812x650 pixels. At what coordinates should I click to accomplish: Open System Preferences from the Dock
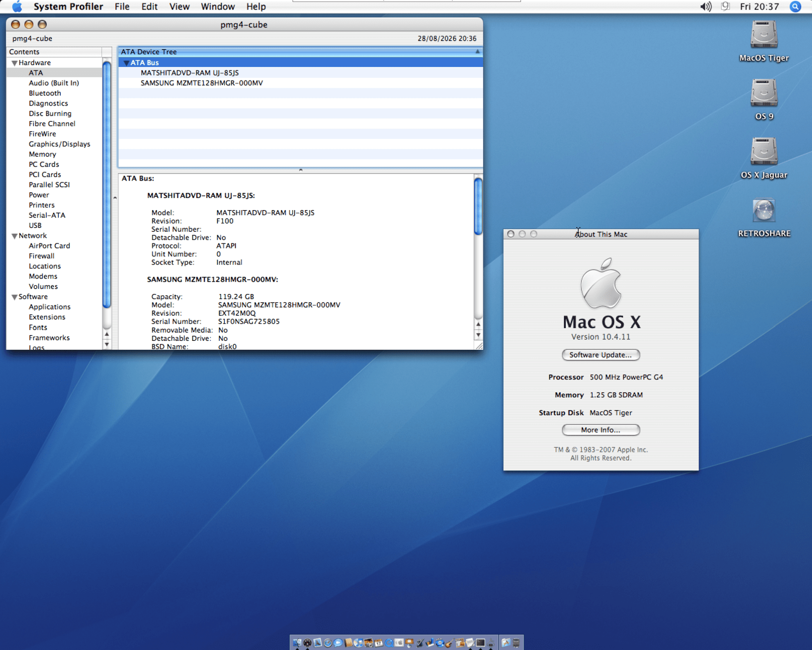(399, 643)
